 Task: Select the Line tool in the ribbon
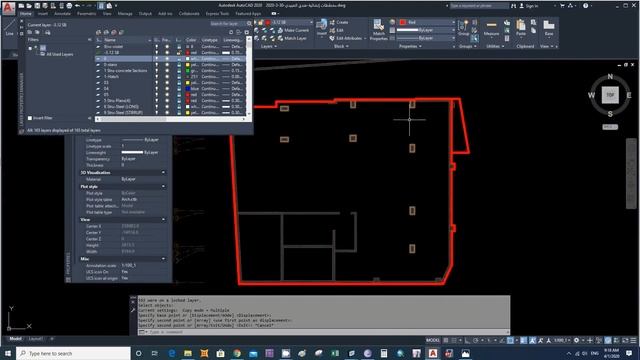[9, 27]
